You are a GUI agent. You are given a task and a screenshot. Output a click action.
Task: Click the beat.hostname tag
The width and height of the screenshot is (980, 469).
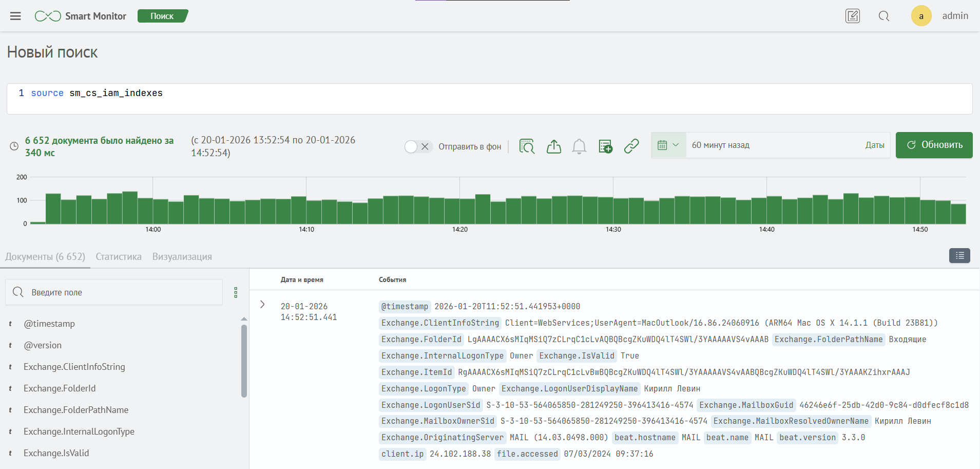(x=645, y=438)
